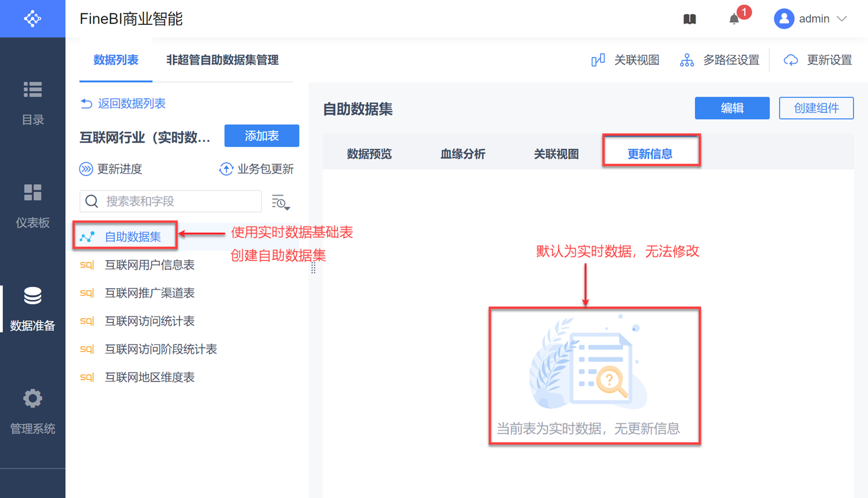Click SQL icon beside 互联网地区维度表
This screenshot has height=498, width=868.
87,378
